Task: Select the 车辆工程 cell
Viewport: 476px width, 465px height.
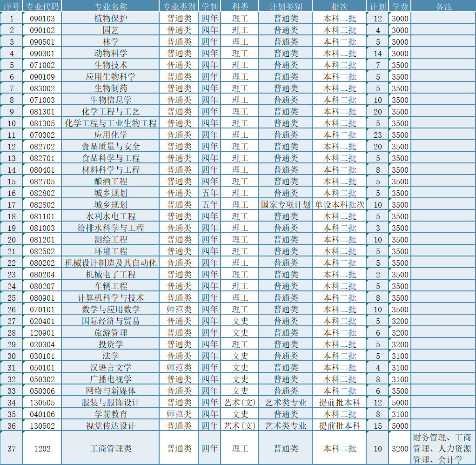Action: click(x=110, y=286)
